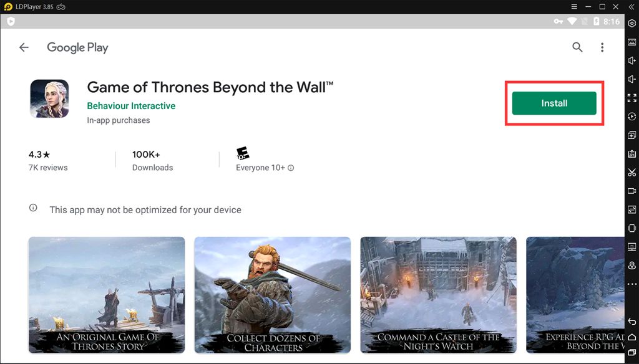Click the 100K+ Downloads text

[x=152, y=161]
